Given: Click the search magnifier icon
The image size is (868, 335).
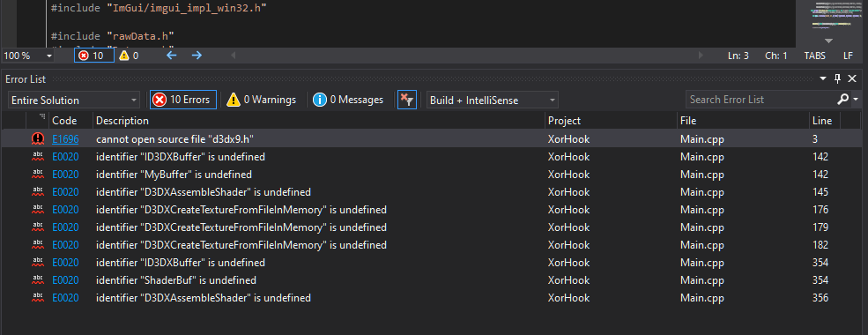Looking at the screenshot, I should coord(842,100).
